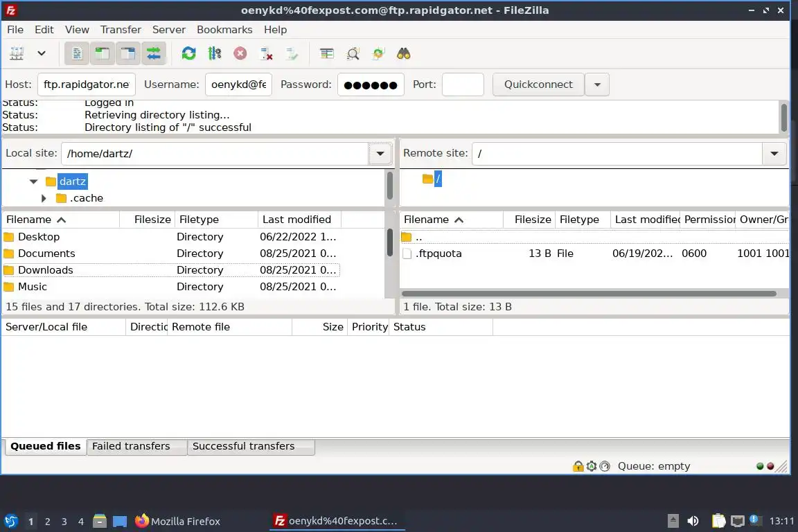The width and height of the screenshot is (798, 532).
Task: Open the Help menu
Action: coord(275,30)
